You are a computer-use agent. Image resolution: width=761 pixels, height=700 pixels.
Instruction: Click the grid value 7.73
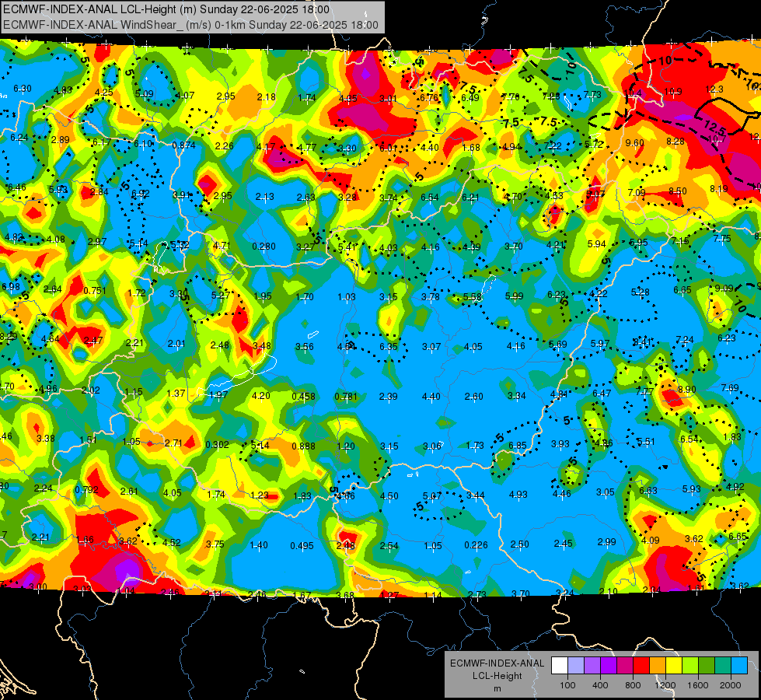(592, 95)
